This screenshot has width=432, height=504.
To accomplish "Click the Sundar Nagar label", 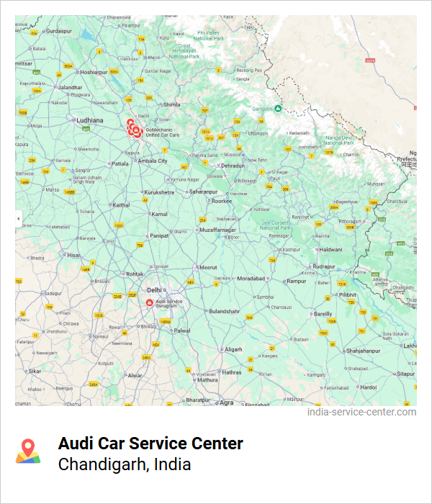I will pos(158,71).
